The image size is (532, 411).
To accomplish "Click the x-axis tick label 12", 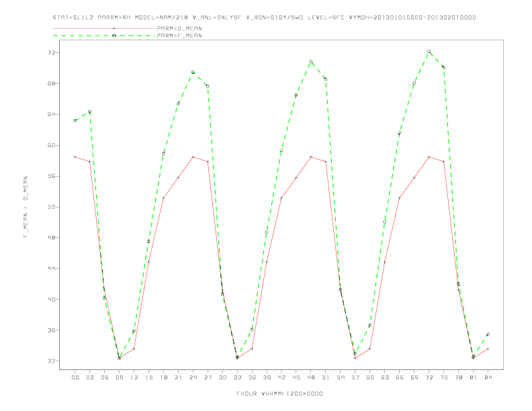I will [134, 377].
